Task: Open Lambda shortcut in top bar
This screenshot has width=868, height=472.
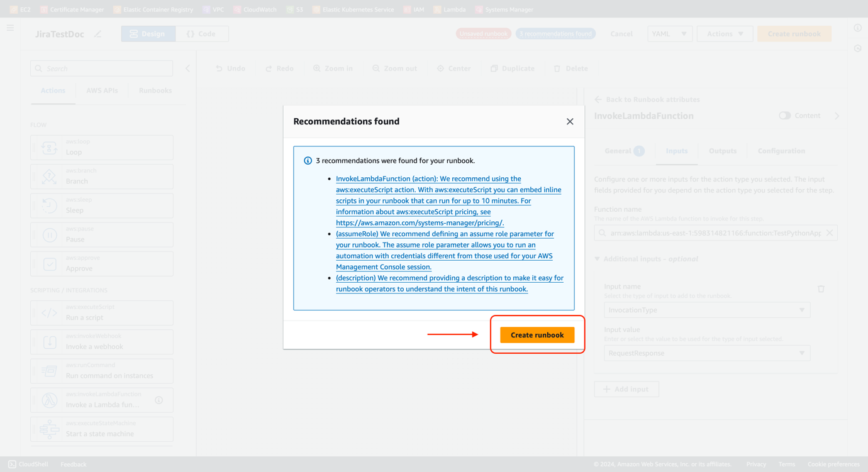Action: click(x=450, y=9)
